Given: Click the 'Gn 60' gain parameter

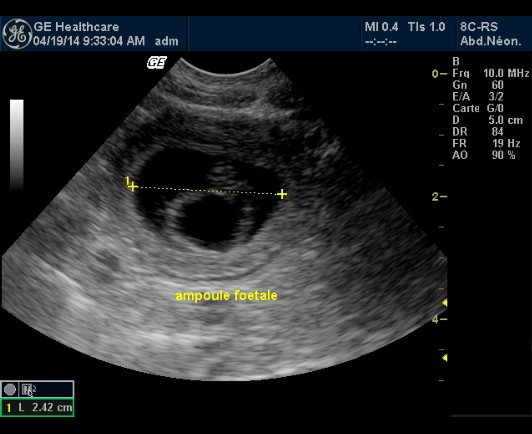Looking at the screenshot, I should pos(478,85).
